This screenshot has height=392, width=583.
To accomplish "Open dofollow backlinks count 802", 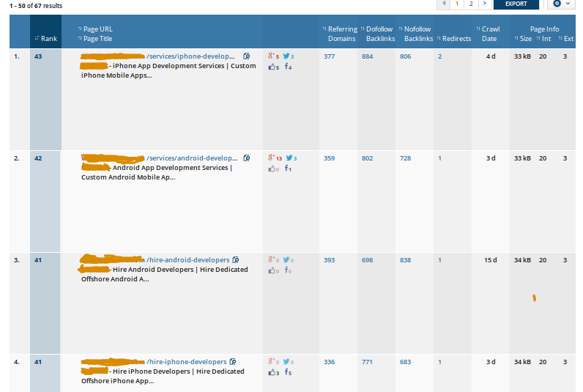I will 368,158.
